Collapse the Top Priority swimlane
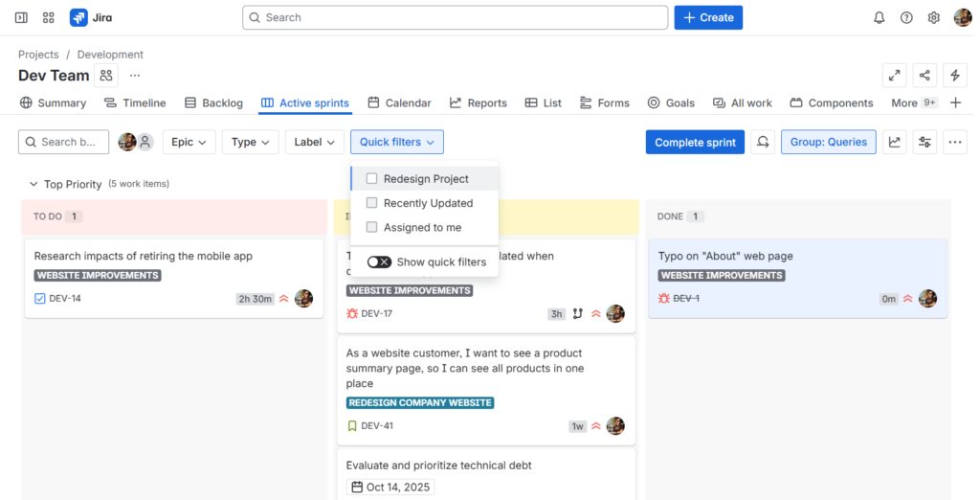 pos(33,184)
